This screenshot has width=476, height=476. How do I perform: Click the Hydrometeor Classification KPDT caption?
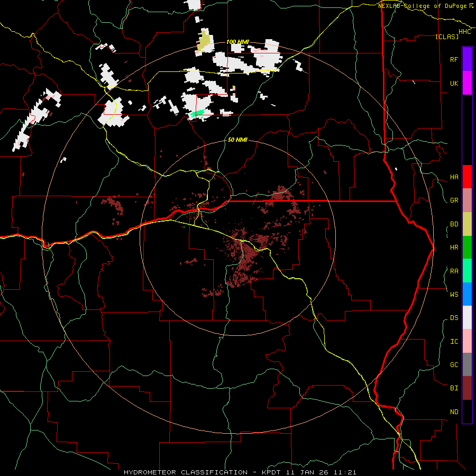point(240,472)
